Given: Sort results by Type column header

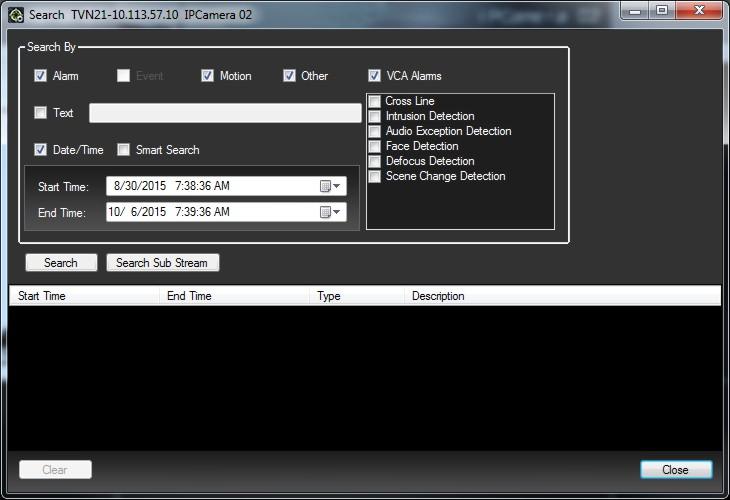Looking at the screenshot, I should [x=357, y=296].
